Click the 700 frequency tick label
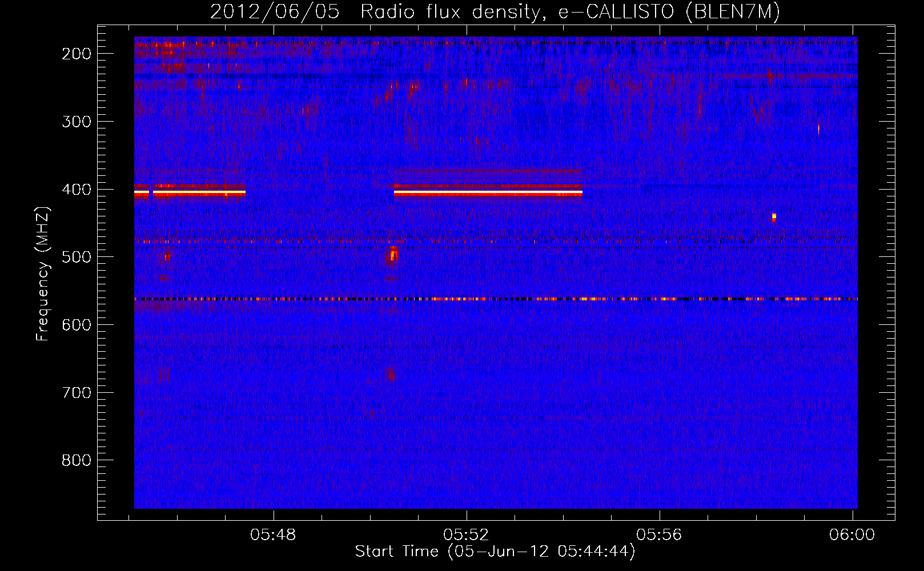 (77, 393)
